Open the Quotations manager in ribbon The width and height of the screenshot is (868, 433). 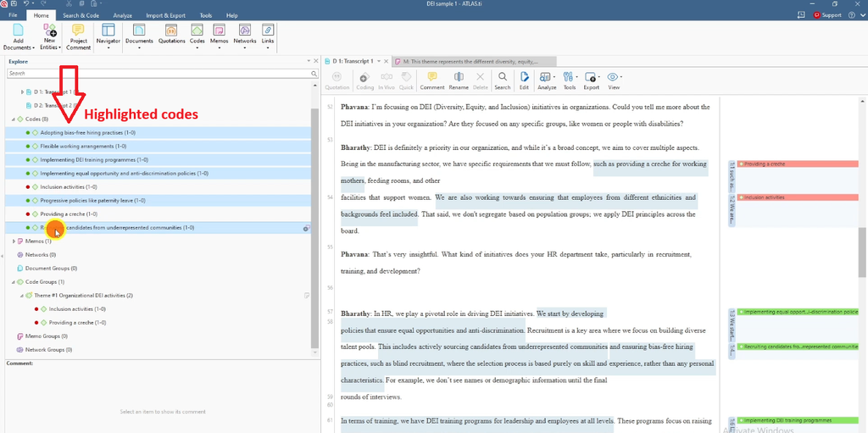click(x=171, y=34)
